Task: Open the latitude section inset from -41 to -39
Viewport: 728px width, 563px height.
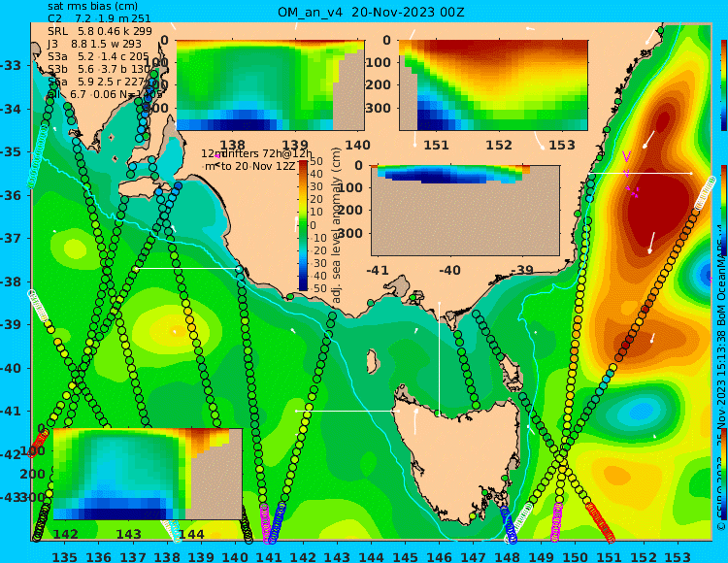Action: [465, 211]
